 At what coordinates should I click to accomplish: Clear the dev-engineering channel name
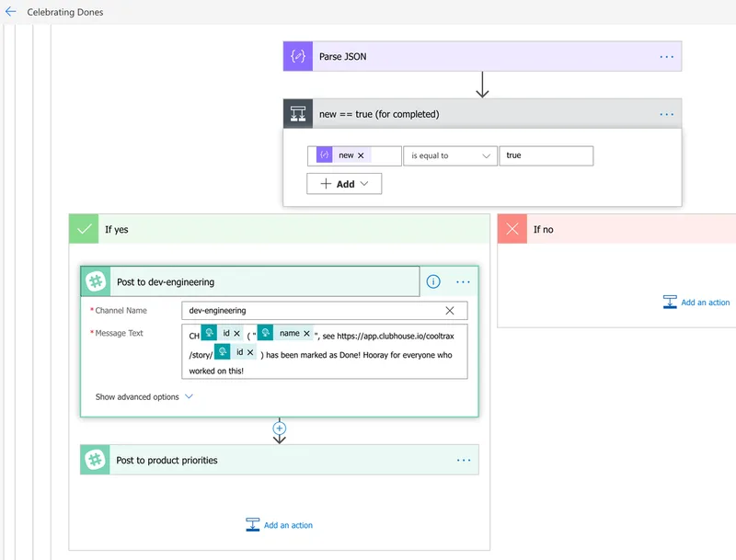[x=450, y=311]
